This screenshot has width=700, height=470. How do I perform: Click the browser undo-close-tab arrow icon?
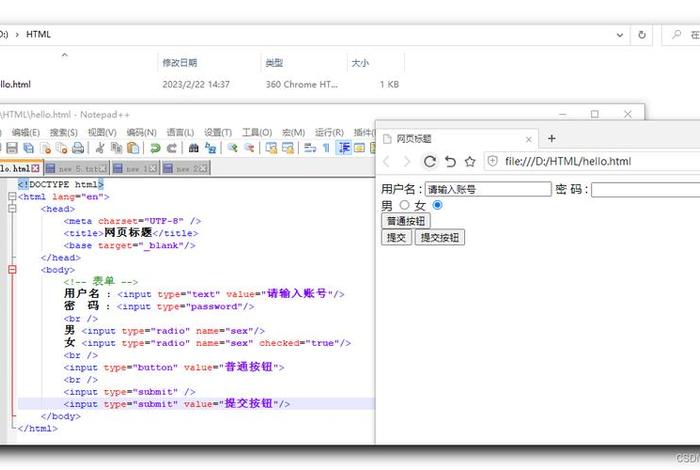pyautogui.click(x=450, y=162)
